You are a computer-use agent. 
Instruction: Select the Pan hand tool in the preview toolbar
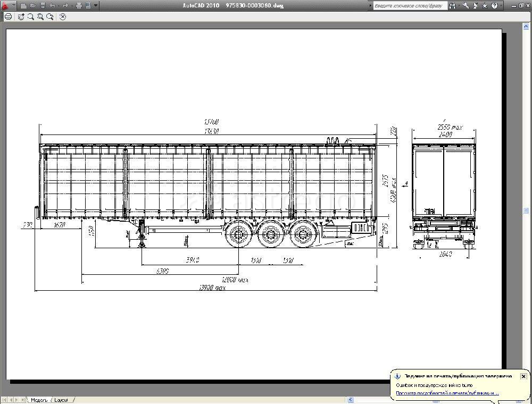[x=21, y=16]
